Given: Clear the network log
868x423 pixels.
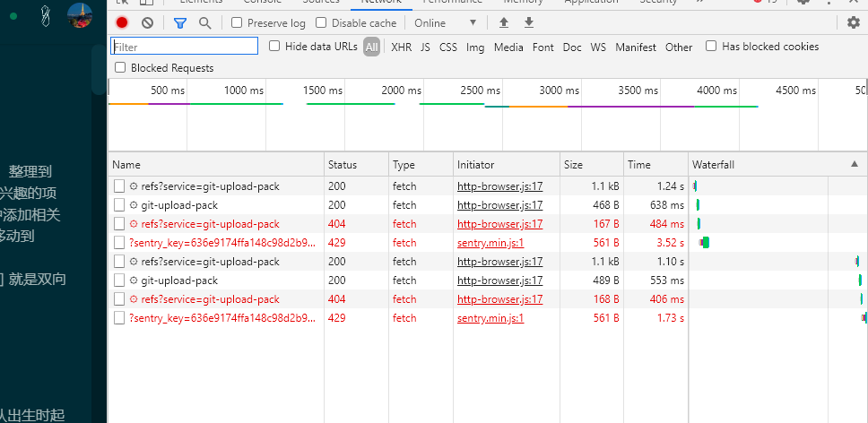Looking at the screenshot, I should [x=147, y=22].
